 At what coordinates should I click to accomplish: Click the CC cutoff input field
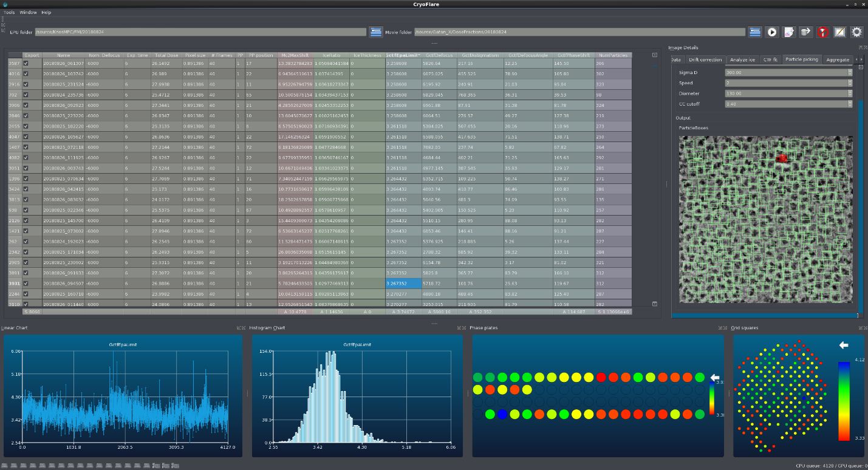tap(784, 104)
